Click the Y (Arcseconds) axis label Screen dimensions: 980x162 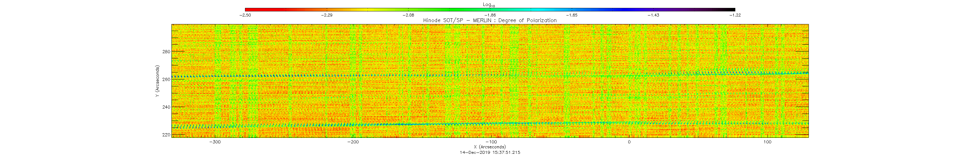click(x=157, y=81)
